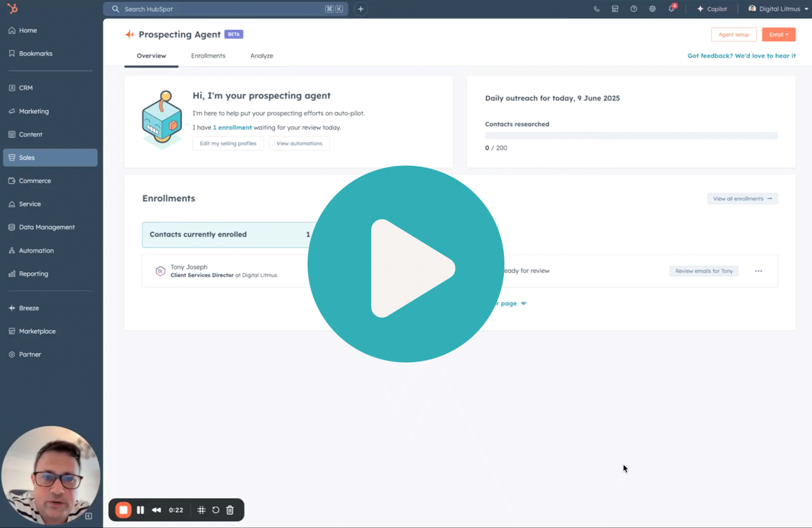Image resolution: width=812 pixels, height=528 pixels.
Task: Click the Agent setup button
Action: coord(734,34)
